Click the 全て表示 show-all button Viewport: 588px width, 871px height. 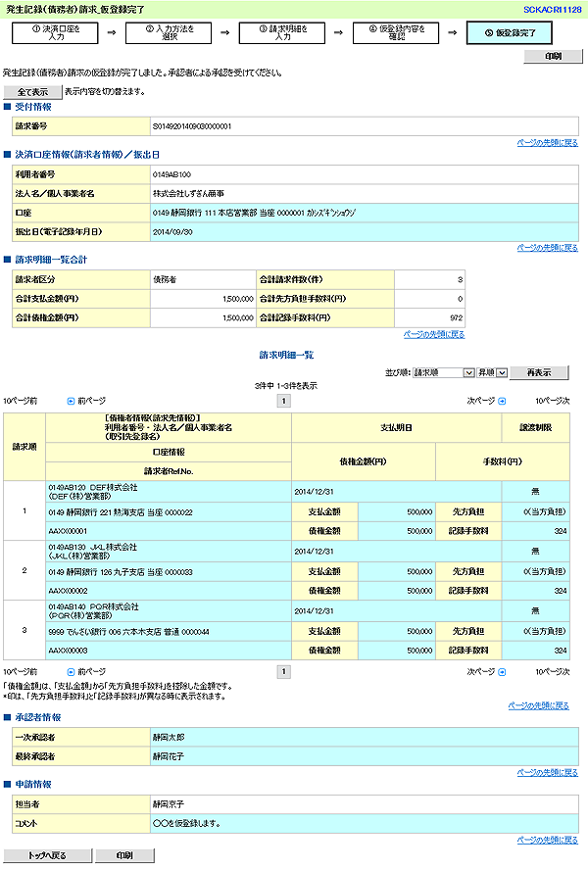pyautogui.click(x=32, y=91)
